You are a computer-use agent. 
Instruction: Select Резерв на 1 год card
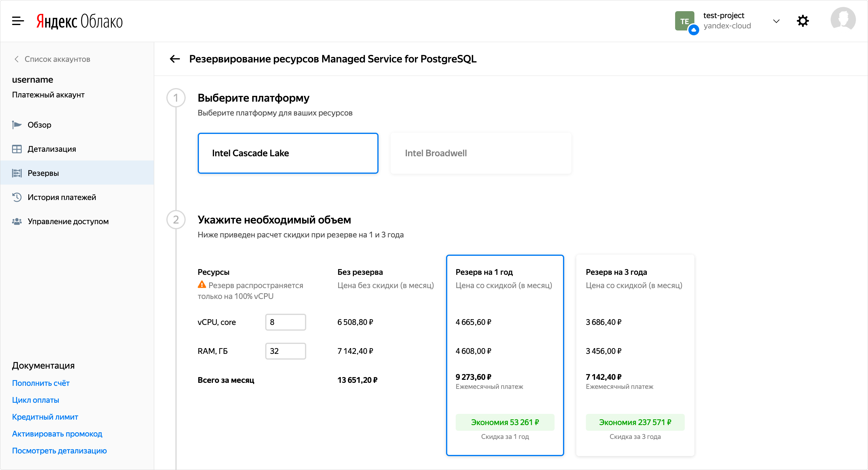click(x=505, y=355)
